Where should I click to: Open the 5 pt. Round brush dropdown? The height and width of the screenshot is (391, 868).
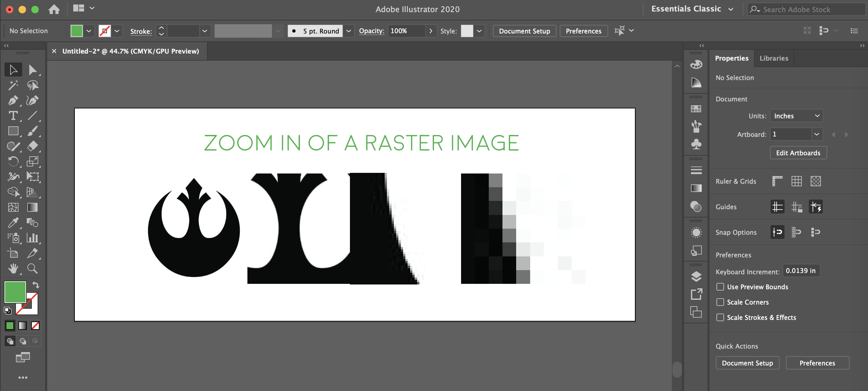(349, 31)
